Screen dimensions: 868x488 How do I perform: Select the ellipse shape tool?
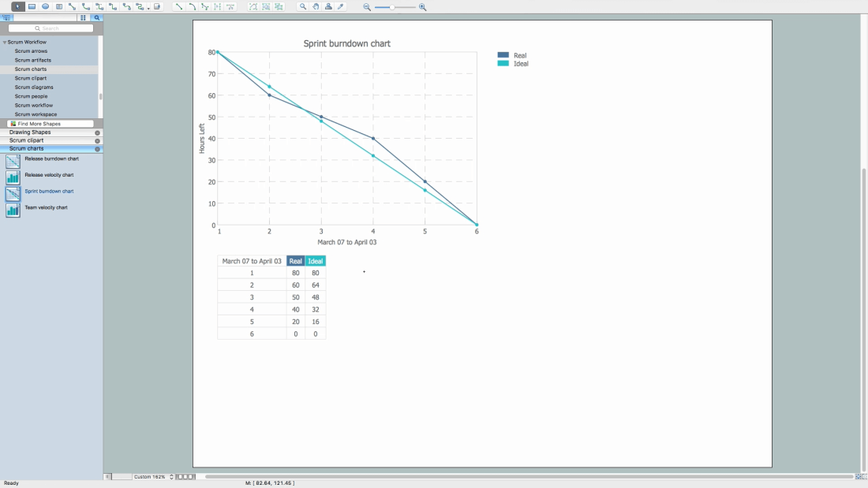click(x=46, y=6)
